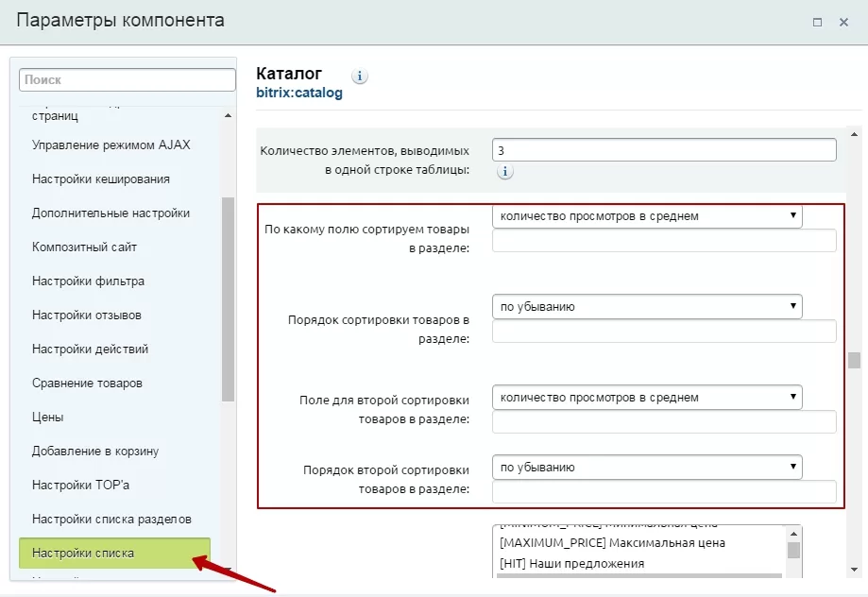Click the info icon next to Каталог title
This screenshot has width=868, height=597.
[x=359, y=76]
